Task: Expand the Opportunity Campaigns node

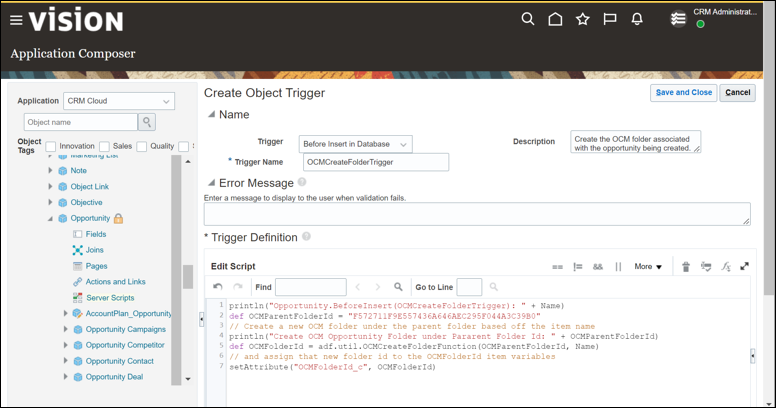Action: pyautogui.click(x=65, y=329)
